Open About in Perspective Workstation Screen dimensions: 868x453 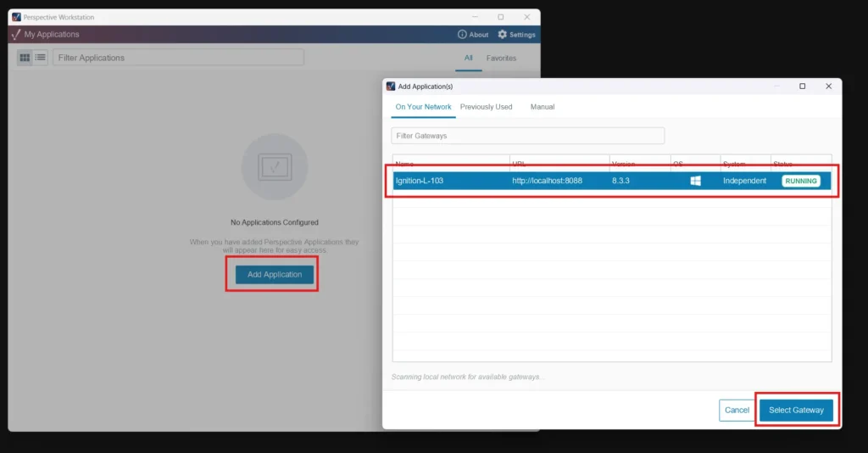click(x=473, y=34)
